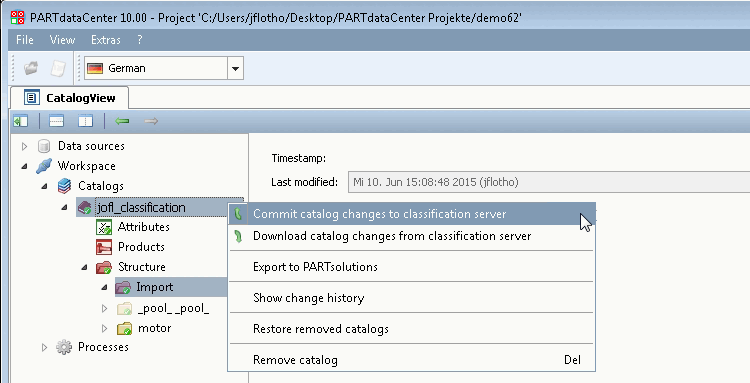The height and width of the screenshot is (383, 750).
Task: Click the horizontal split view icon
Action: [x=56, y=121]
